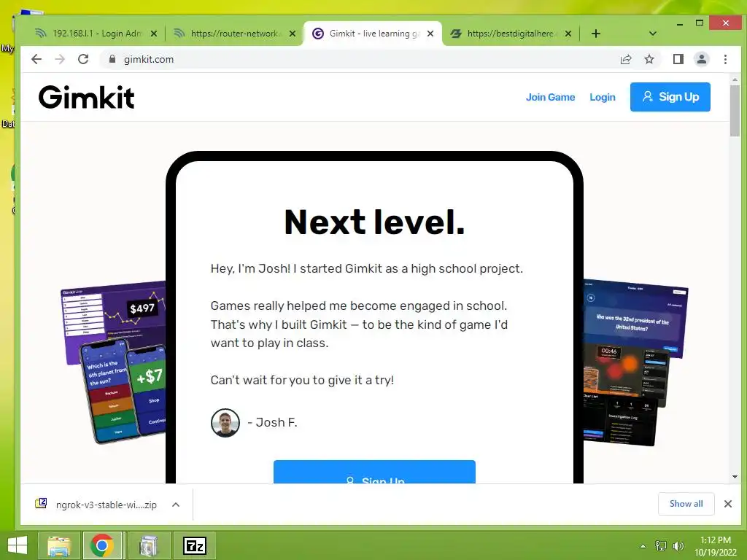Viewport: 747px width, 560px height.
Task: Open the Chrome side panel icon
Action: pyautogui.click(x=678, y=59)
